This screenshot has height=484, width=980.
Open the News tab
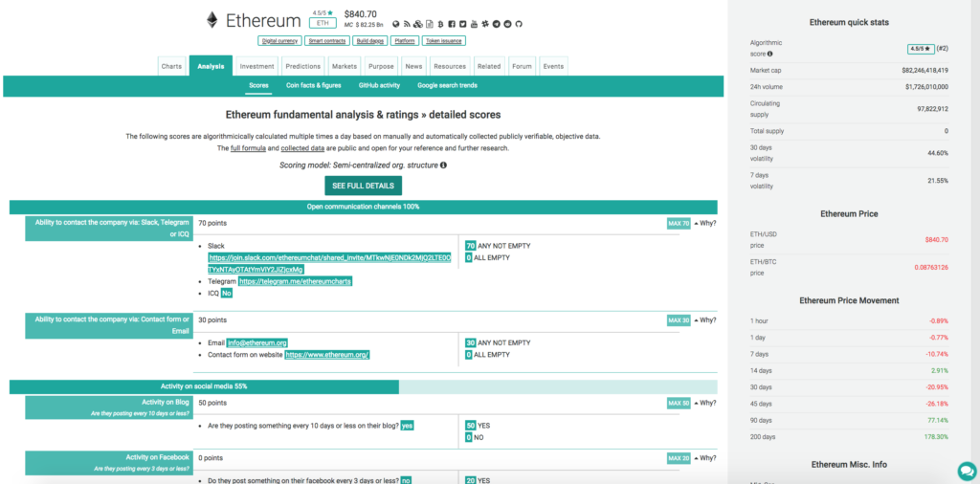[x=413, y=66]
